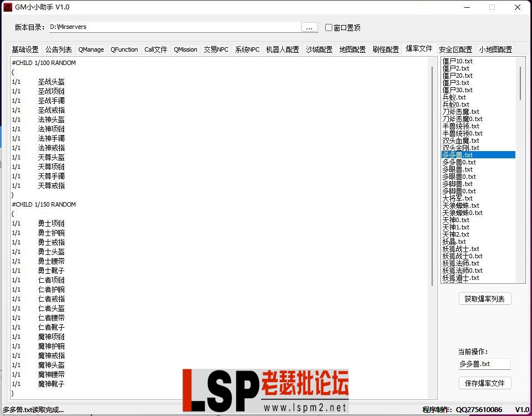Switch to the 基础设置 tab

click(x=24, y=49)
